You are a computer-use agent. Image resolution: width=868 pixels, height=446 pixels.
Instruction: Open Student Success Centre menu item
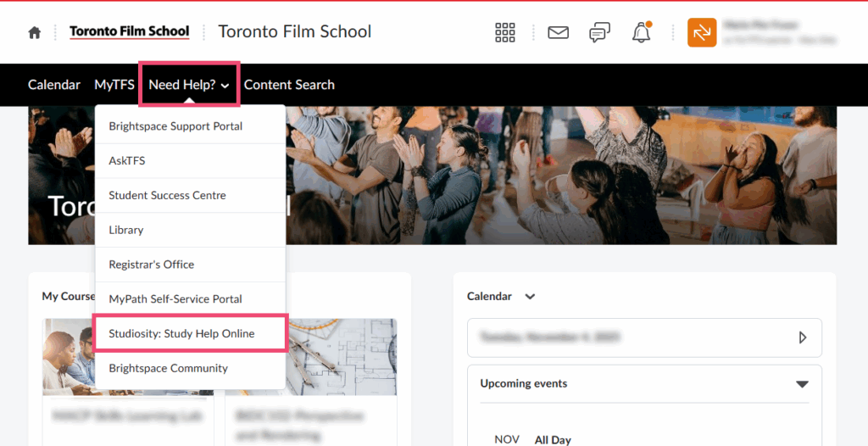coord(167,195)
